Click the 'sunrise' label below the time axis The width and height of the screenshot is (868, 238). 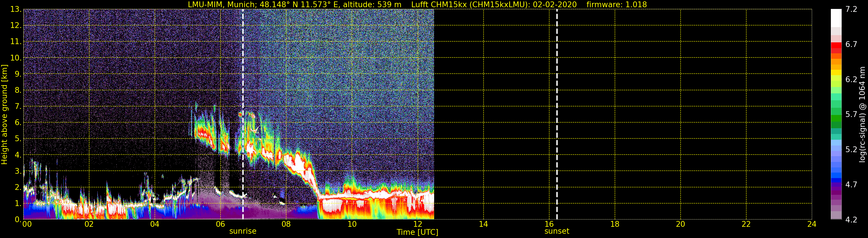(243, 231)
